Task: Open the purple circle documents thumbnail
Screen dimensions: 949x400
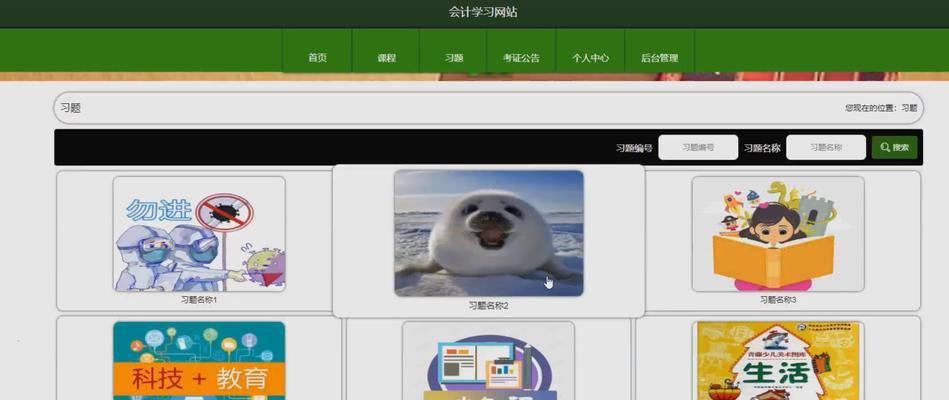Action: click(488, 361)
